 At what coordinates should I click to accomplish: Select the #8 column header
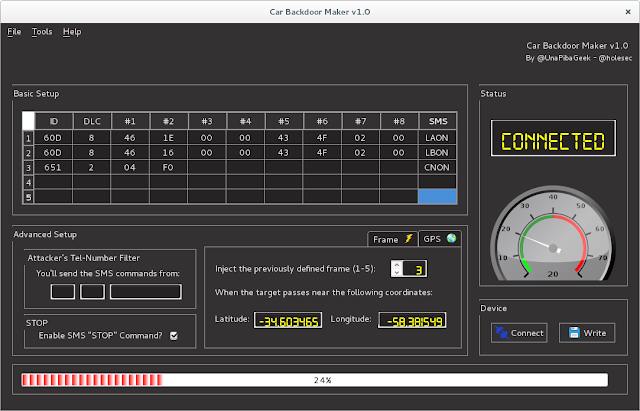point(399,121)
